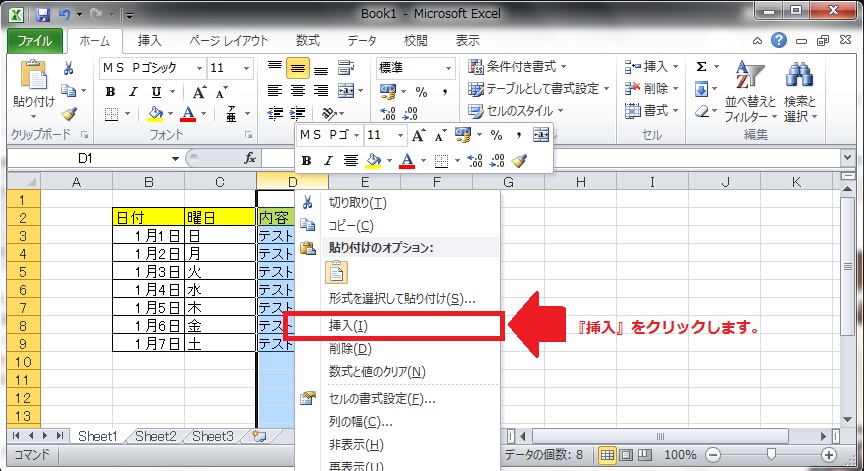Click the zoom slider handle in status bar
864x471 pixels.
coord(771,454)
